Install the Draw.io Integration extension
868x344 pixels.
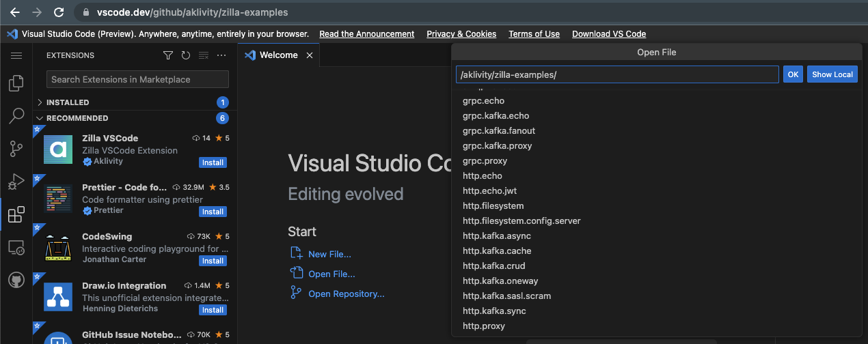(213, 310)
